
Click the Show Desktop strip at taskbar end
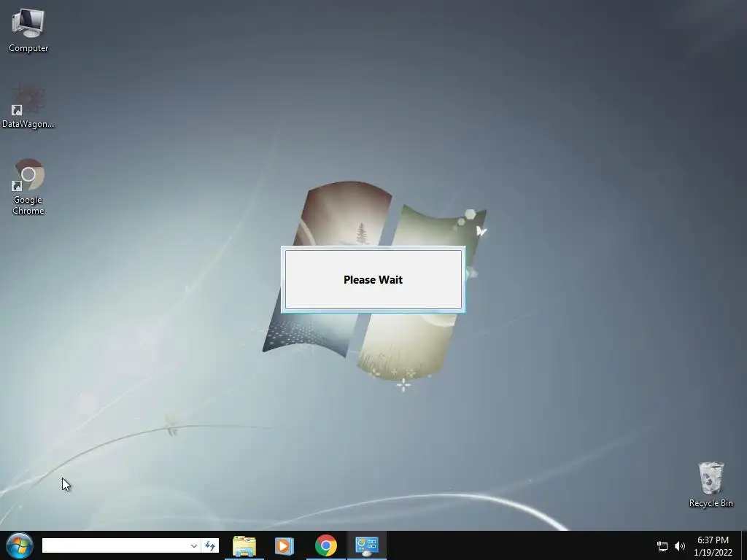[x=743, y=545]
